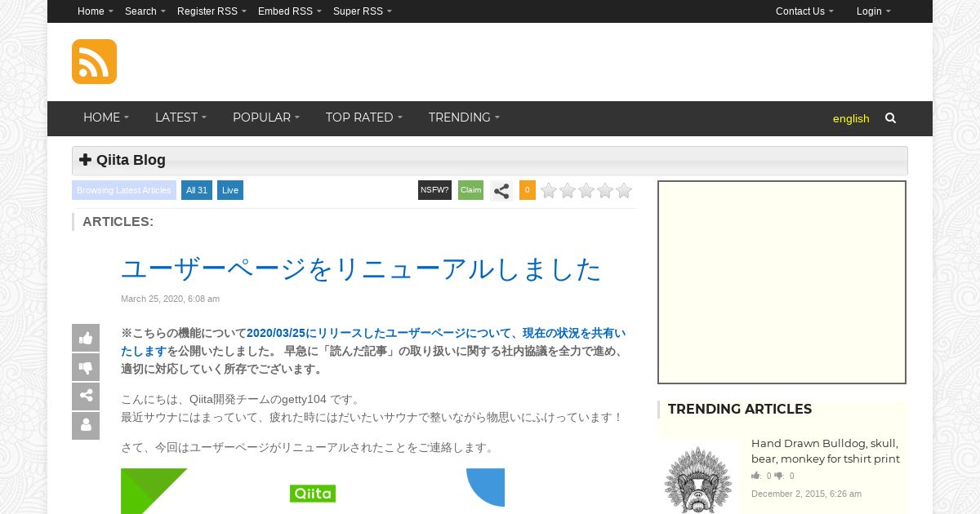Open the Contact Us dropdown
980x514 pixels.
tap(804, 11)
